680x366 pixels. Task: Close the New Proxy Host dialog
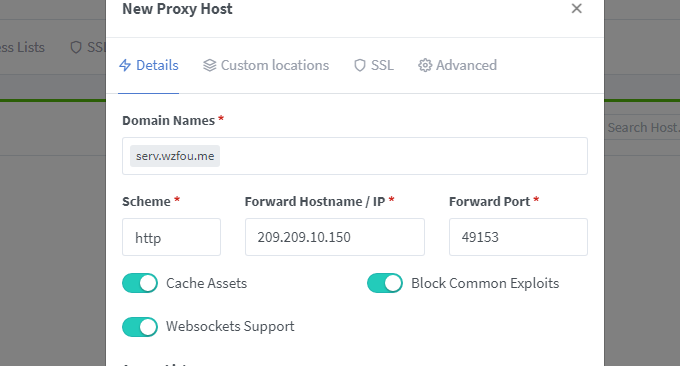click(576, 8)
